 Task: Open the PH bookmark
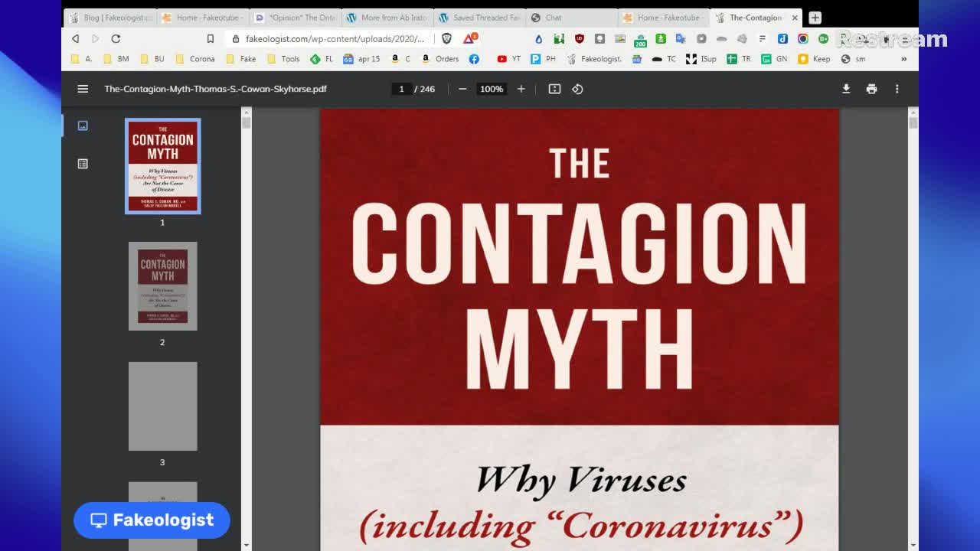tap(543, 59)
